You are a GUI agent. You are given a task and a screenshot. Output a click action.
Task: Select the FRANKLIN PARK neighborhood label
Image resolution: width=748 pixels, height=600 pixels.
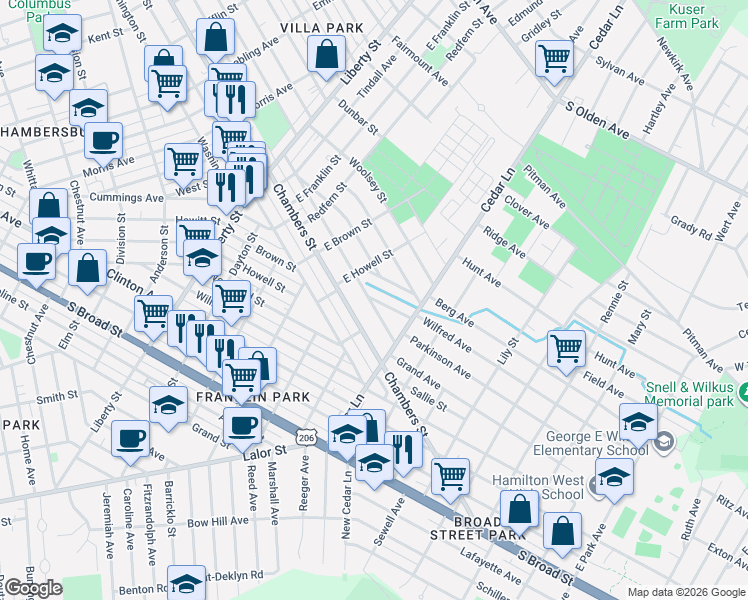(x=253, y=397)
